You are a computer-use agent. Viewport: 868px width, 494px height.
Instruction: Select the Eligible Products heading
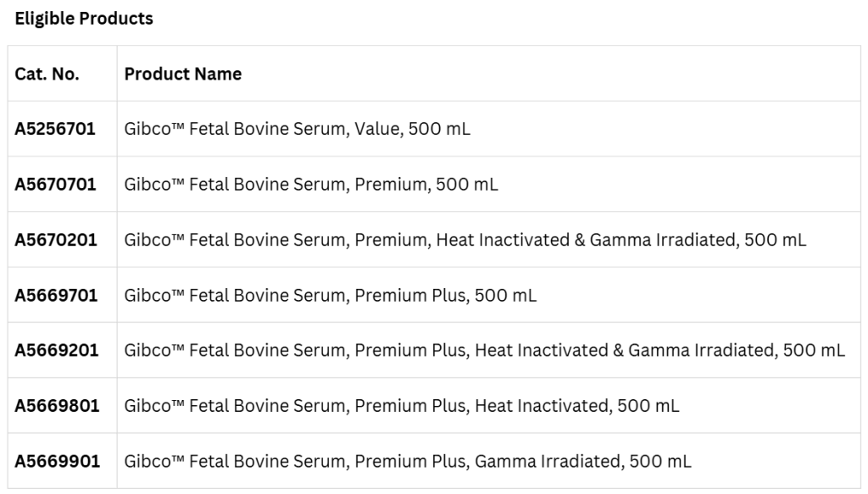84,19
